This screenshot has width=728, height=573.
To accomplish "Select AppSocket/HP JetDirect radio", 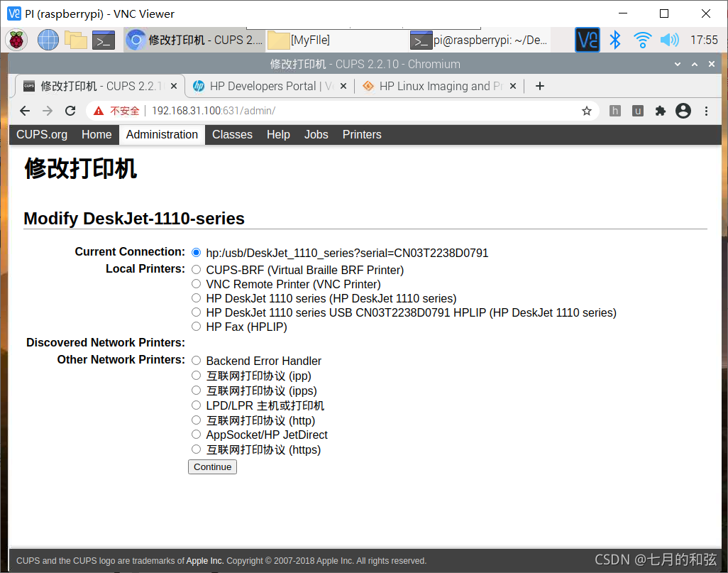I will (197, 434).
